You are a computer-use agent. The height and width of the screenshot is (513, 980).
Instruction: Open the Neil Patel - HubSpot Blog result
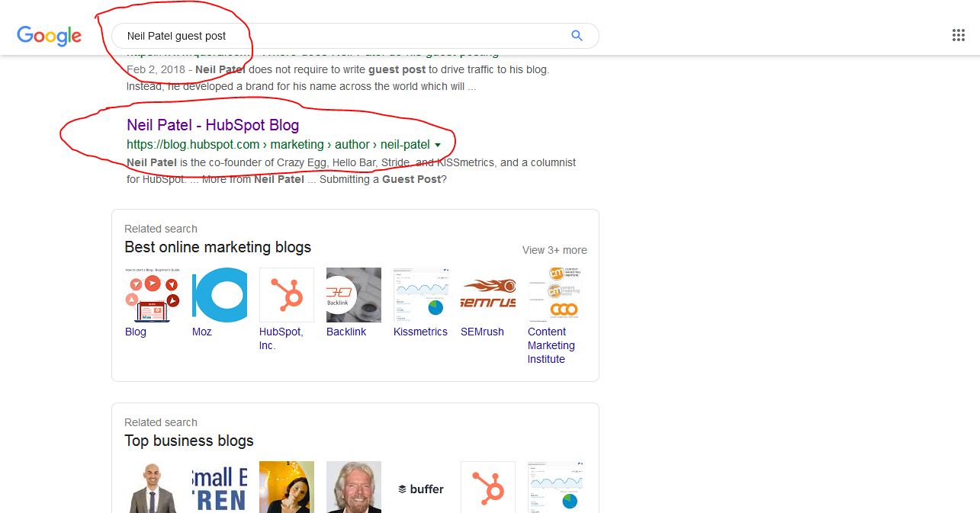(x=213, y=125)
